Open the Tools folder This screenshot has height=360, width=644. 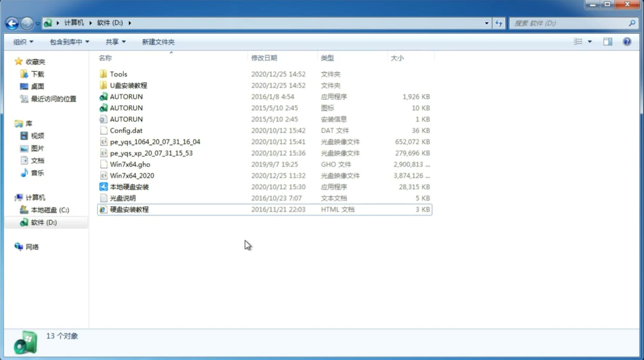point(118,74)
